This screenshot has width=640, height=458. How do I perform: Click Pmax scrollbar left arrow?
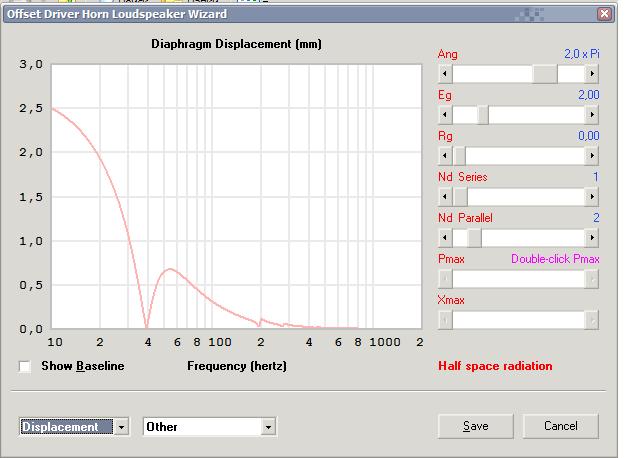(445, 279)
